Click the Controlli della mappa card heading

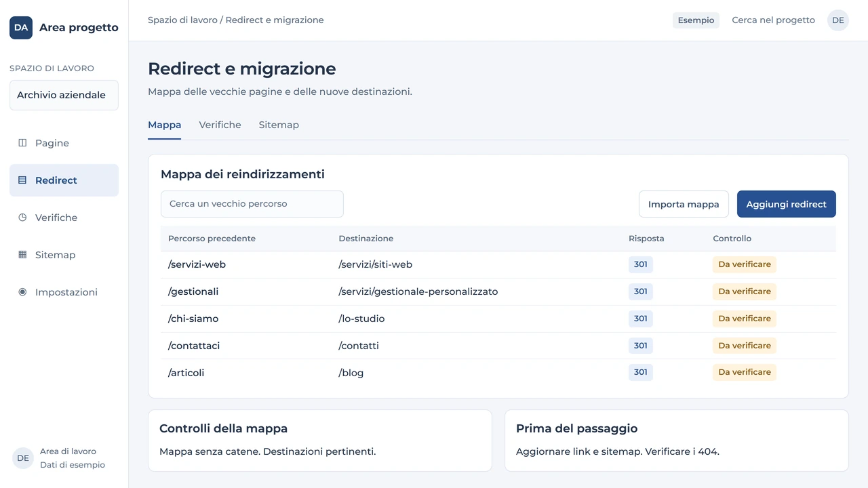223,428
